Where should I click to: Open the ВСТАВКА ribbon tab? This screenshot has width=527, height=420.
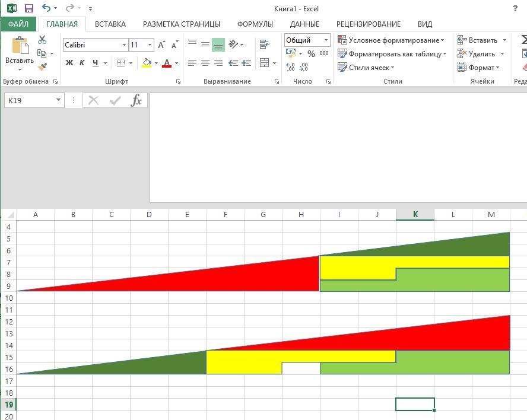(110, 24)
